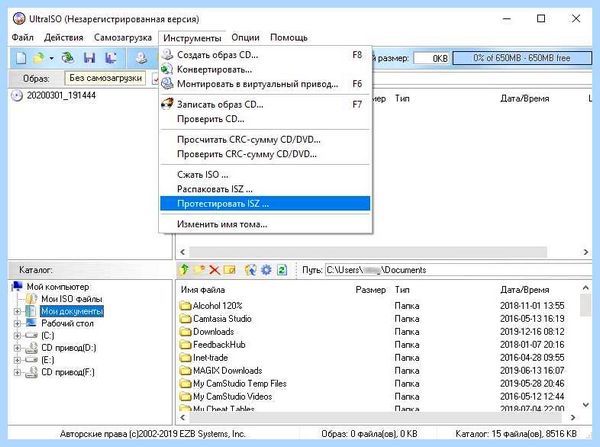
Task: Click the Имя файла column header
Action: [x=202, y=290]
